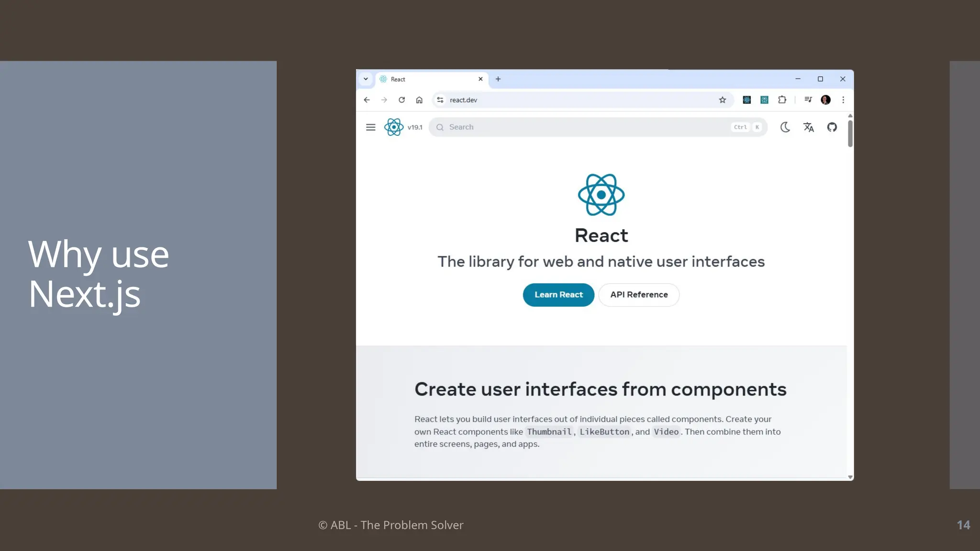Open the media controls icon
Image resolution: width=980 pixels, height=551 pixels.
(x=808, y=99)
